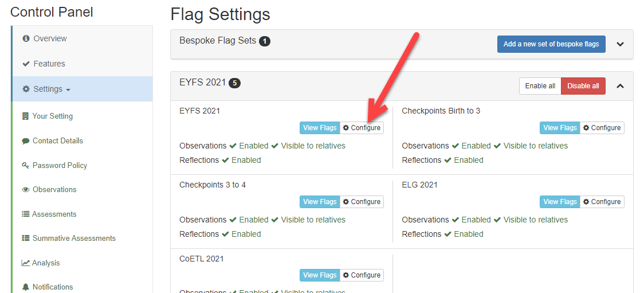Click the Enable all button

tap(540, 86)
